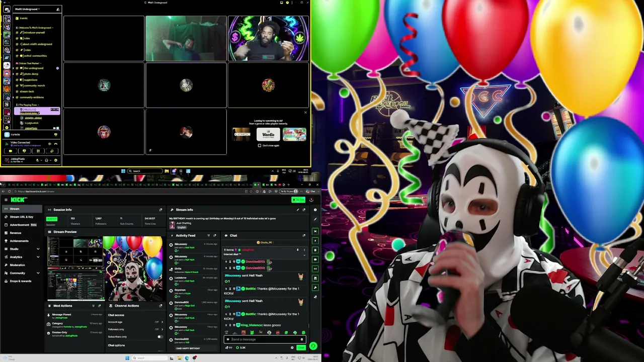Open the rules channel in Discord
644x362 pixels.
coord(27,38)
